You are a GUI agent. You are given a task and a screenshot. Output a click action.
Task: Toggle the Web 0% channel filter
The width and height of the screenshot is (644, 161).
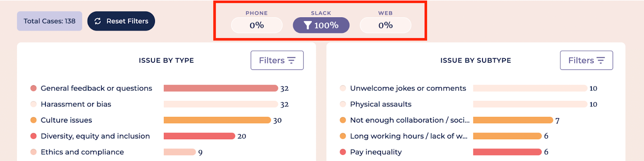click(x=386, y=25)
